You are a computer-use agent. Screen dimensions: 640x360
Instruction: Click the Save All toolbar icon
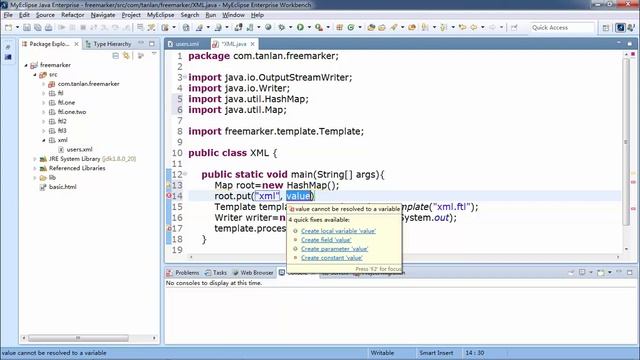click(x=38, y=27)
